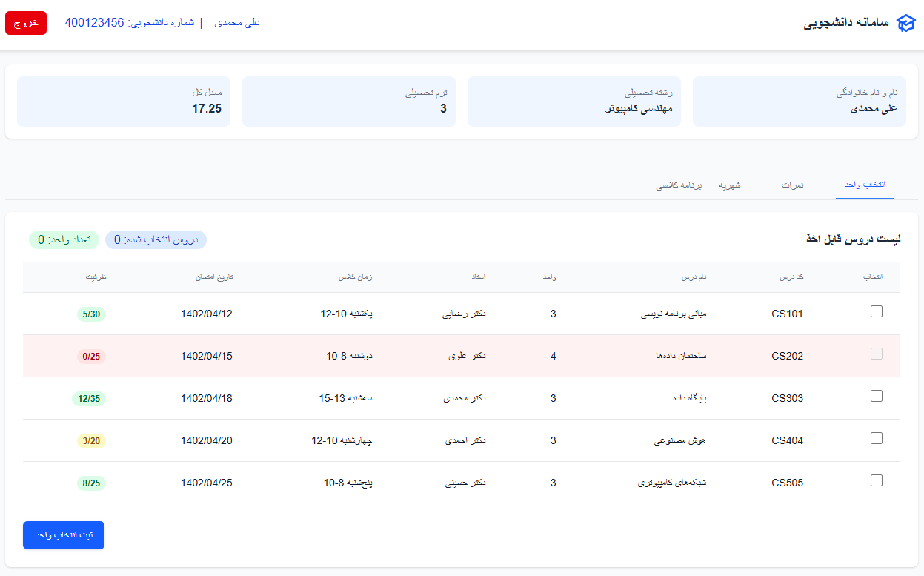Click instructor دکتر حسینی
Viewport: 924px width, 576px height.
pos(465,483)
